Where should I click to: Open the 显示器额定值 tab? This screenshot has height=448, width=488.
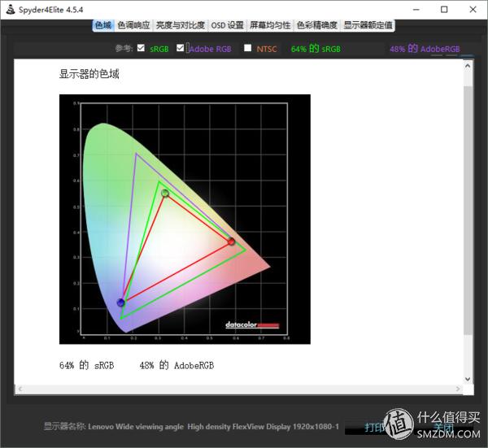coord(368,25)
